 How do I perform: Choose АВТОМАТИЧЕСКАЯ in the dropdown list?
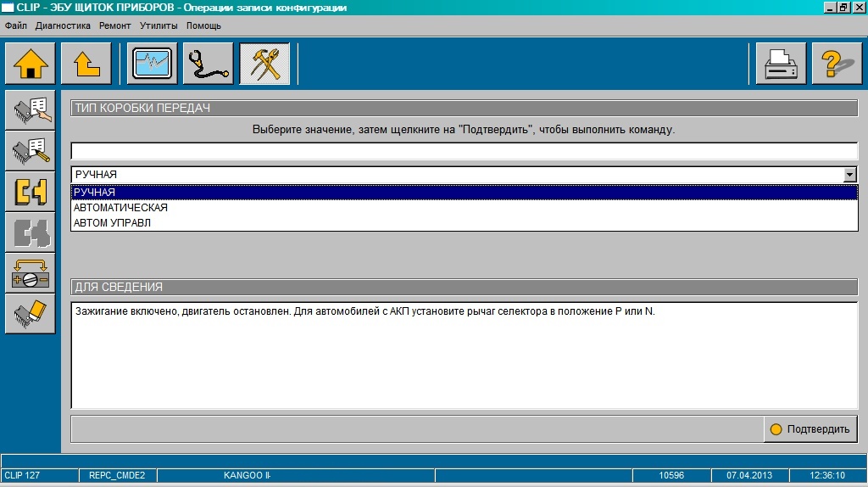465,207
